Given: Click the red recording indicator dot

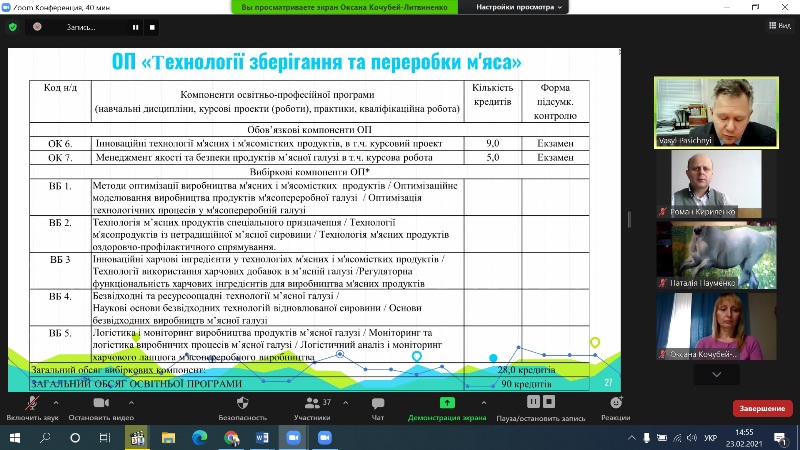Looking at the screenshot, I should coord(37,27).
